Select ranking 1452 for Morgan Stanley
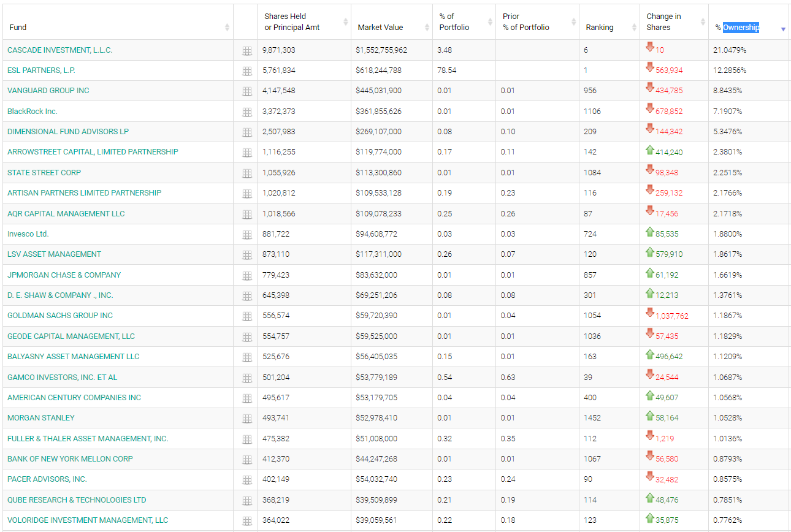The width and height of the screenshot is (791, 532). (592, 418)
